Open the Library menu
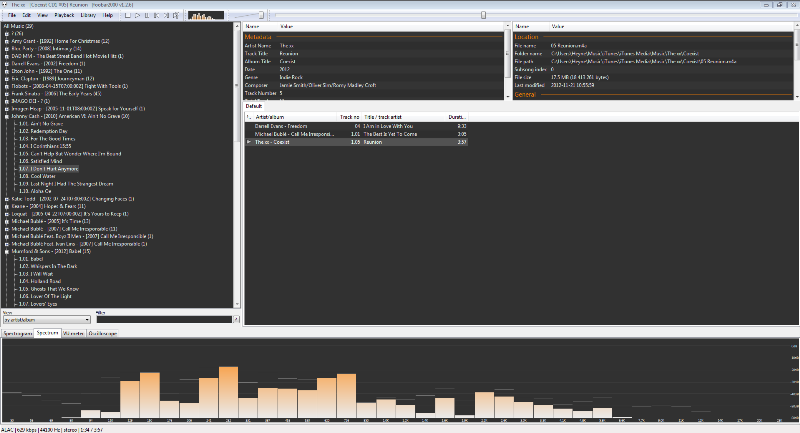 coord(88,16)
